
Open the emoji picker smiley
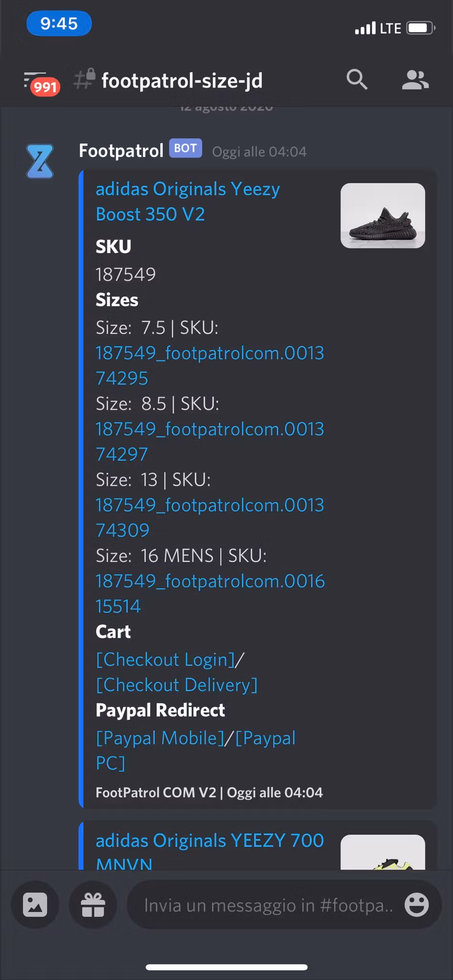pyautogui.click(x=416, y=905)
